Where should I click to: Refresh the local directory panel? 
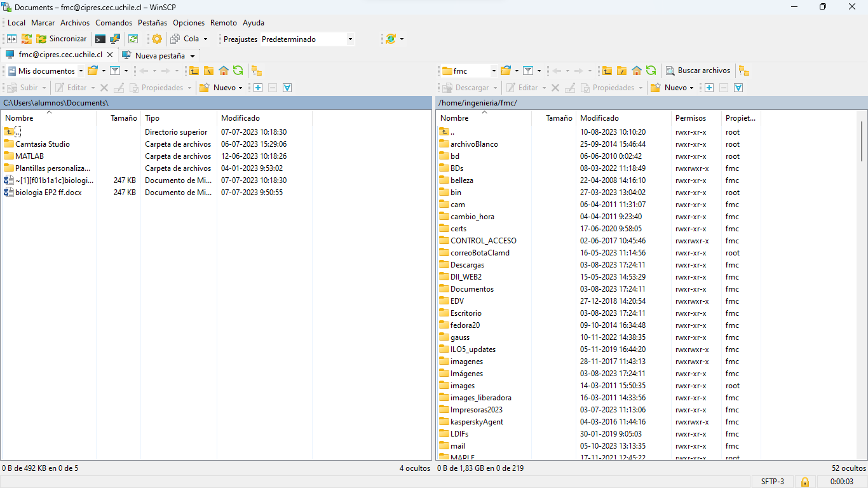[x=238, y=71]
